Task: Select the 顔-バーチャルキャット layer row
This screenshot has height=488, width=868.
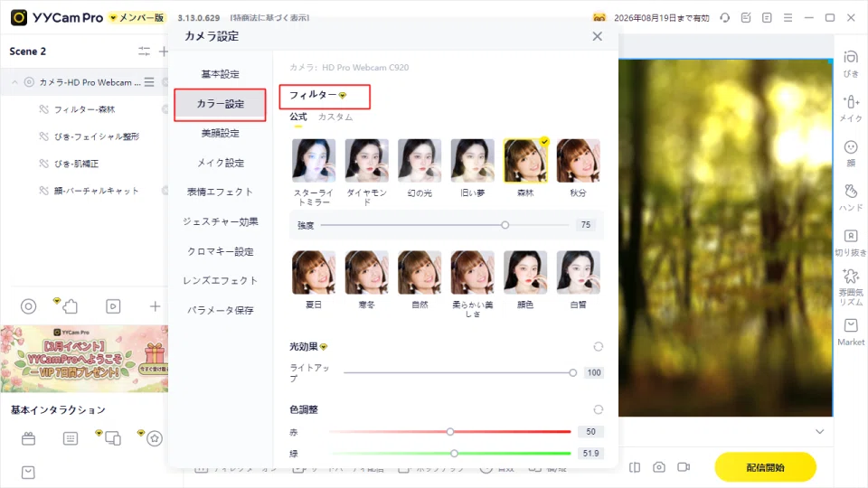Action: (84, 191)
